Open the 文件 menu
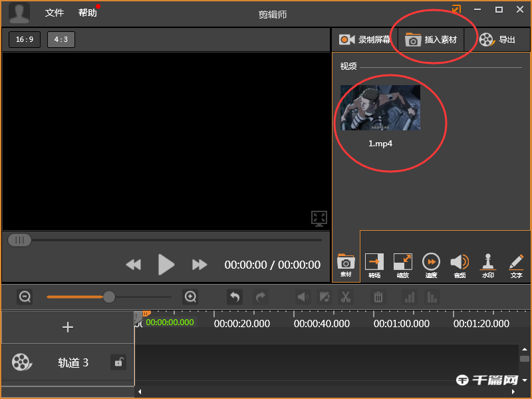Screen dimensions: 532x399 [x=55, y=13]
